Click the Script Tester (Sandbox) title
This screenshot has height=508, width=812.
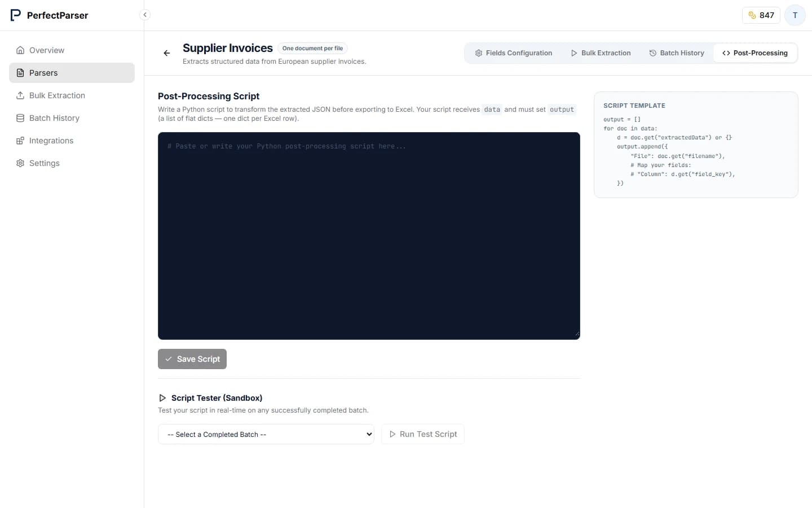point(217,398)
